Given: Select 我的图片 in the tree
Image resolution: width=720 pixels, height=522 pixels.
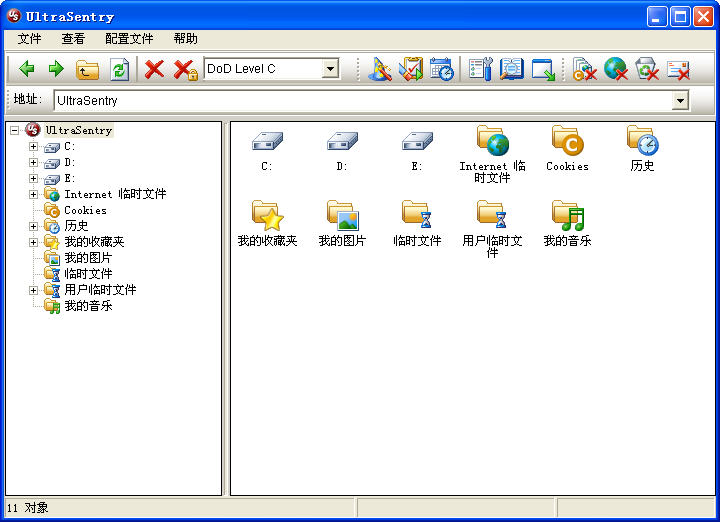Looking at the screenshot, I should [x=88, y=258].
